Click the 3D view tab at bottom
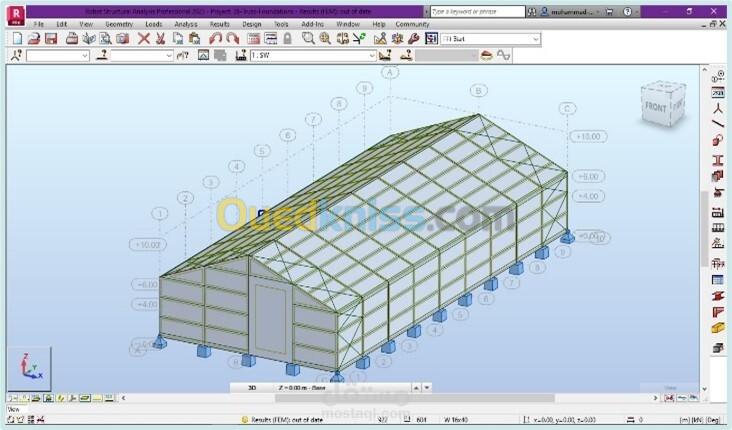Screen dimensions: 732x430 click(253, 387)
